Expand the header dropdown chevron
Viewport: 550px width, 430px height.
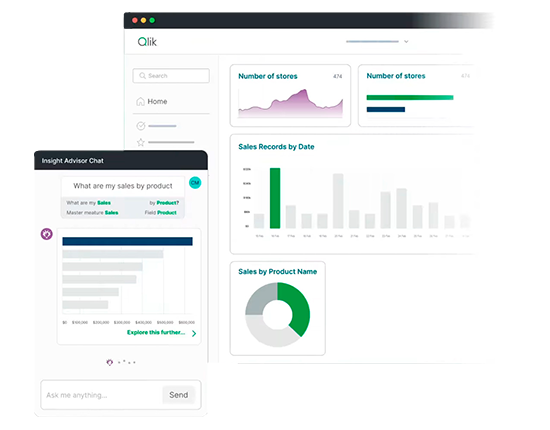tap(406, 41)
